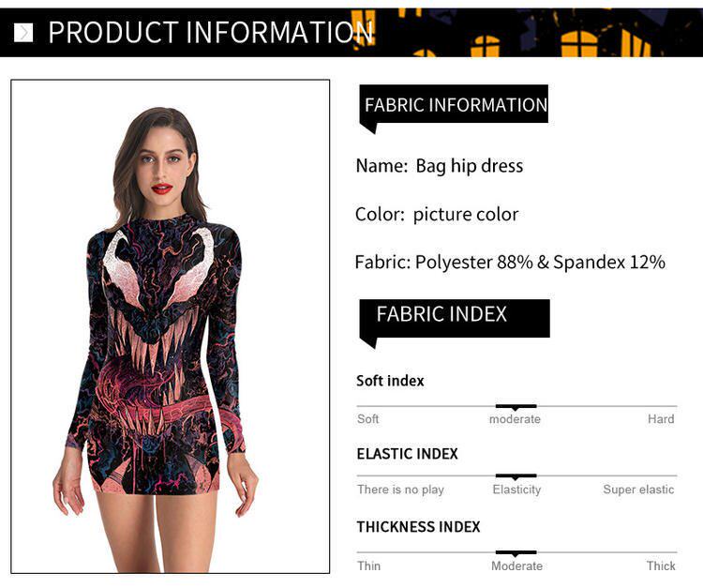Click the THICKNESS INDEX heading

click(418, 526)
